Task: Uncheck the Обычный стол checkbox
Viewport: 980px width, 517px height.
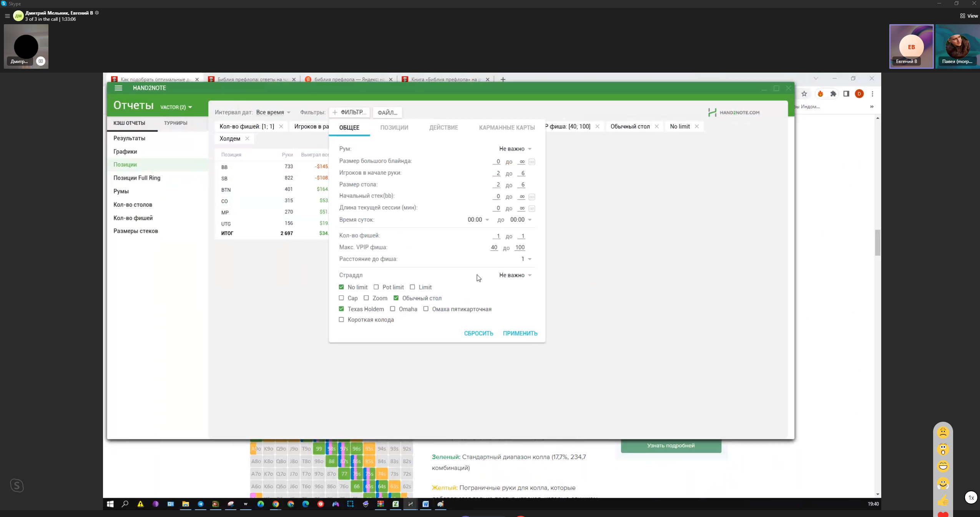Action: [x=396, y=298]
